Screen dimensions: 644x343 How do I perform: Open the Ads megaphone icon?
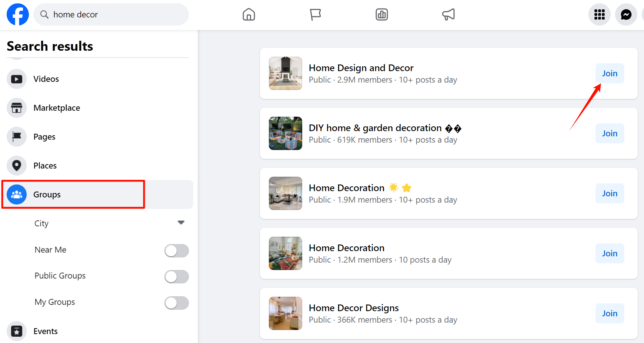[x=448, y=14]
